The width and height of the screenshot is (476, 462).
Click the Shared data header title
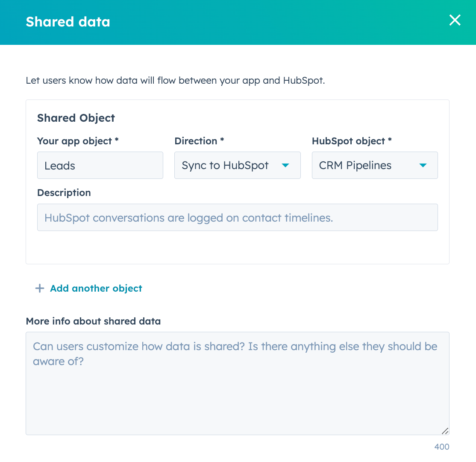68,22
